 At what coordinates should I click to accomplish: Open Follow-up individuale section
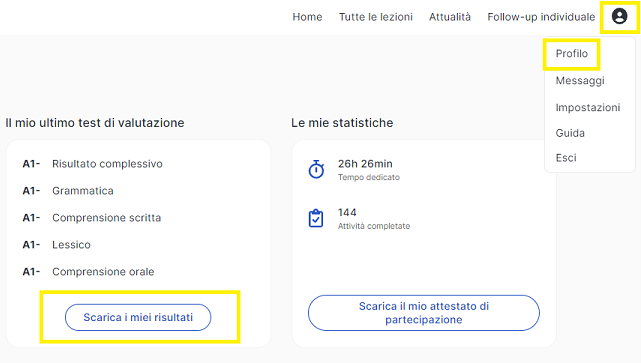click(x=541, y=17)
